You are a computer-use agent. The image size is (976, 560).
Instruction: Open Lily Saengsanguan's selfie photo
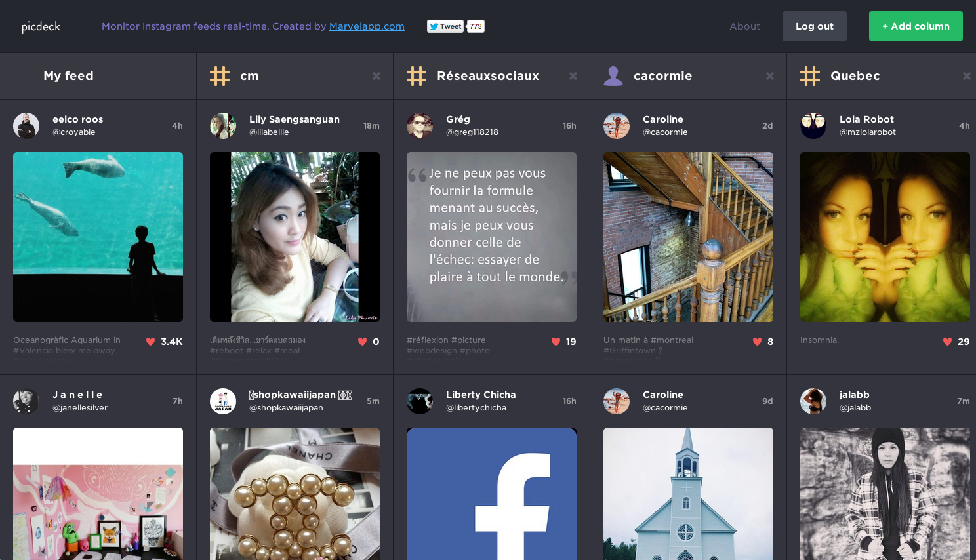(x=295, y=237)
